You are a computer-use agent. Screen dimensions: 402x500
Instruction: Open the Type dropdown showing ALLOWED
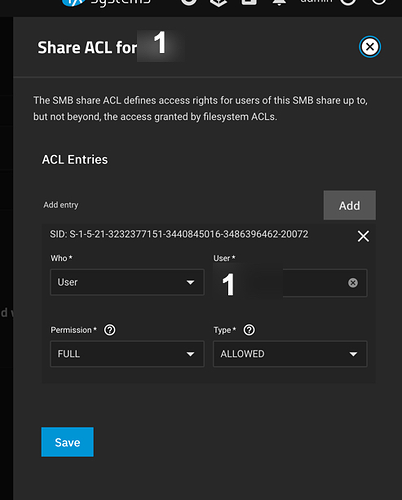290,354
